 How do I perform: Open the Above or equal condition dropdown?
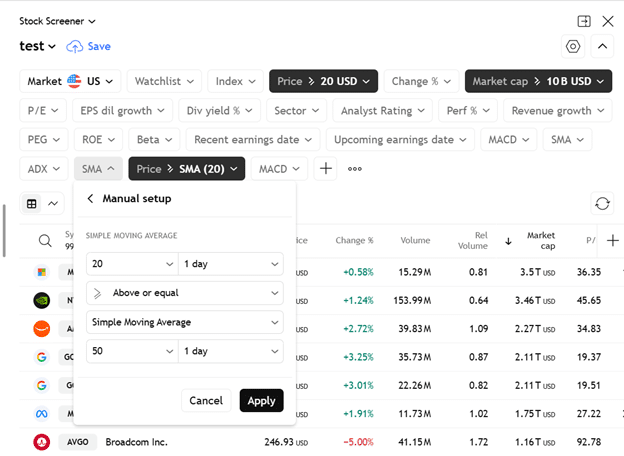(184, 293)
